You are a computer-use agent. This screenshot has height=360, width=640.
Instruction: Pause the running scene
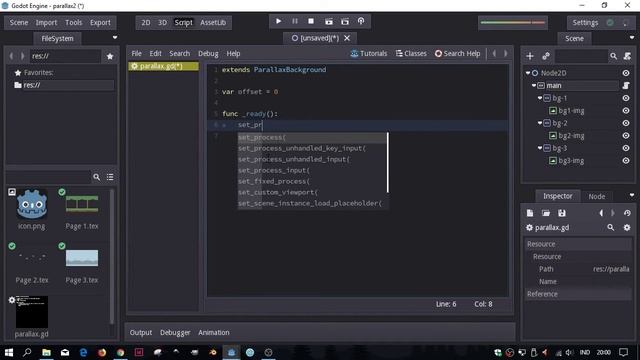[295, 21]
